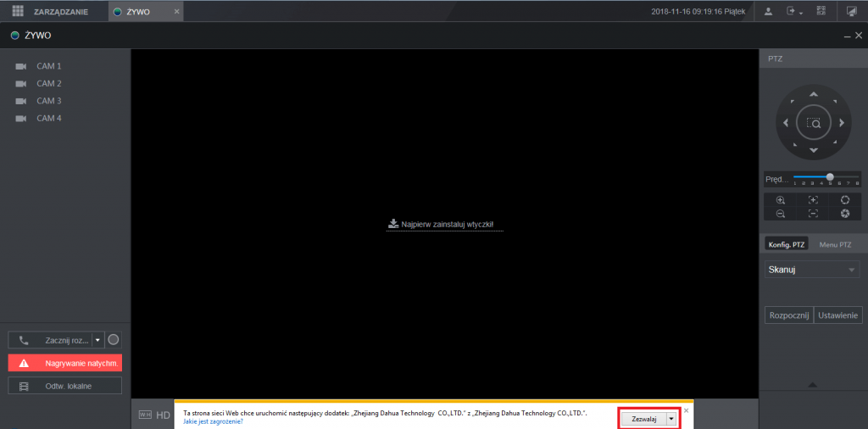Select CAM 3 from the camera list
The height and width of the screenshot is (429, 868).
48,101
